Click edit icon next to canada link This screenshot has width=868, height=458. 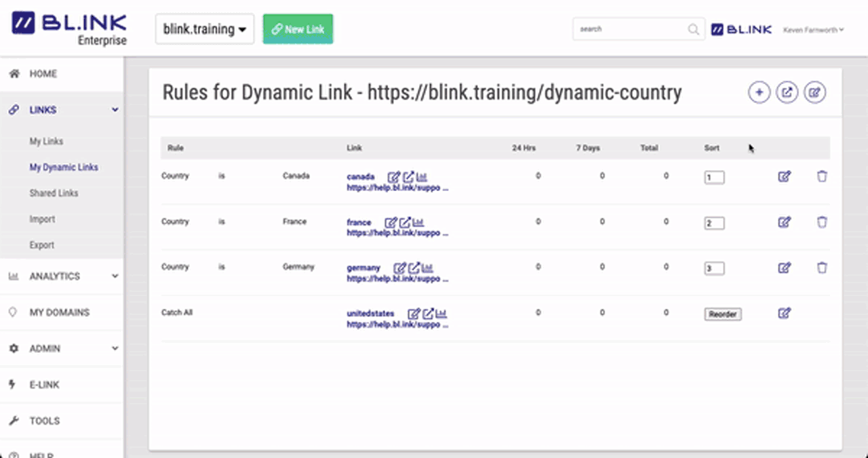pos(394,177)
